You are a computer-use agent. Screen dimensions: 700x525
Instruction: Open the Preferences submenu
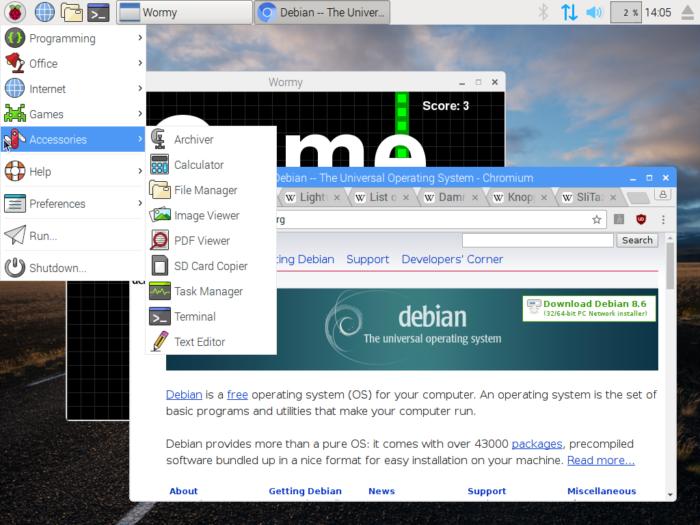(x=73, y=204)
